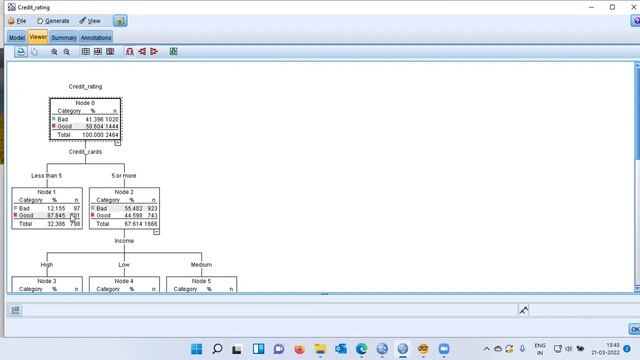The height and width of the screenshot is (360, 640).
Task: Click the list icon at bottom left
Action: tap(16, 310)
